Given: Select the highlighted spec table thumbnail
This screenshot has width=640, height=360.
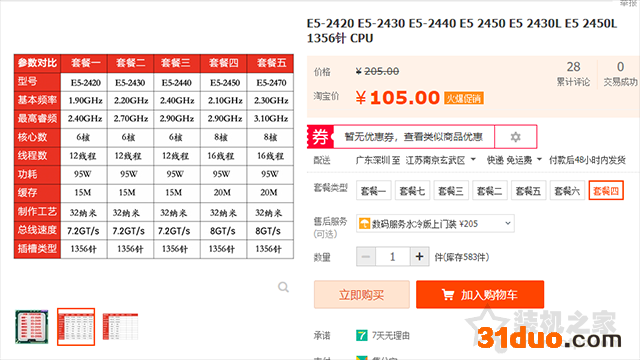Looking at the screenshot, I should click(x=76, y=327).
